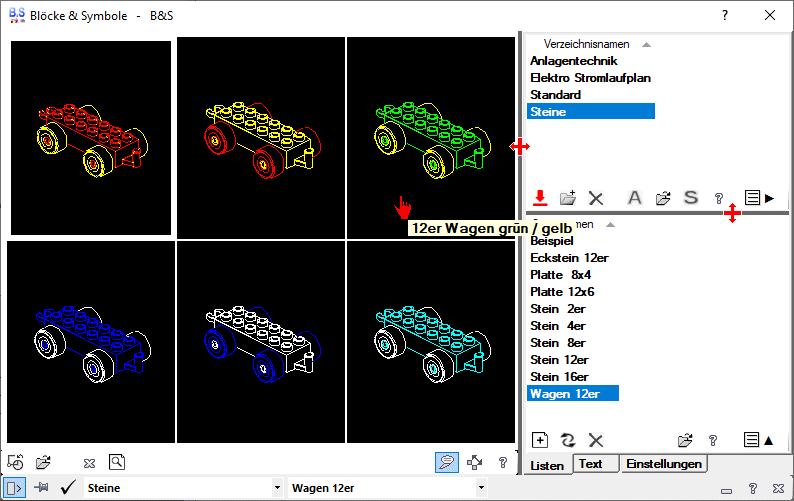Delete directory using X in upper list toolbar
The width and height of the screenshot is (794, 501).
(x=596, y=198)
